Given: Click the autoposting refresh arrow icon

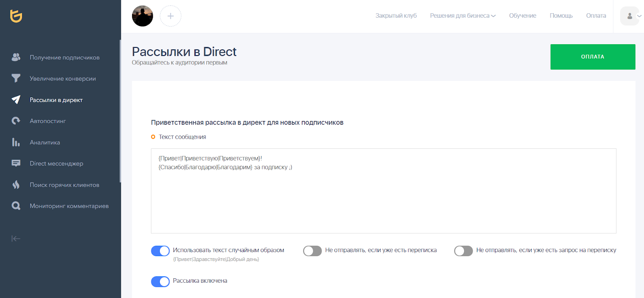Looking at the screenshot, I should tap(16, 121).
